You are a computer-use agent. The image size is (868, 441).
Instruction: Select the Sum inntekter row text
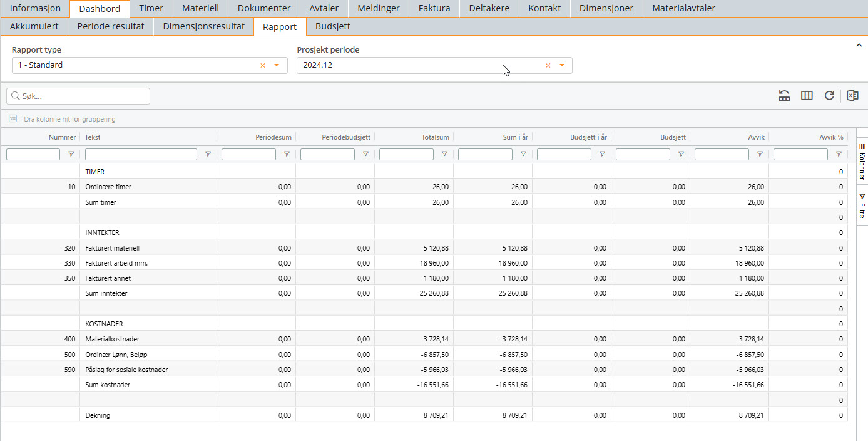pos(106,293)
